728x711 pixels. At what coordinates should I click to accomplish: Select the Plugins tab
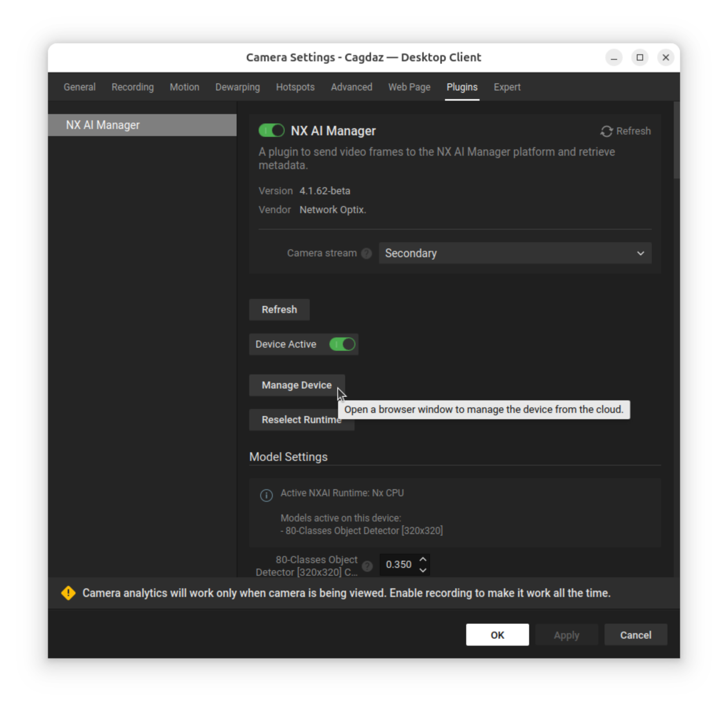click(462, 87)
